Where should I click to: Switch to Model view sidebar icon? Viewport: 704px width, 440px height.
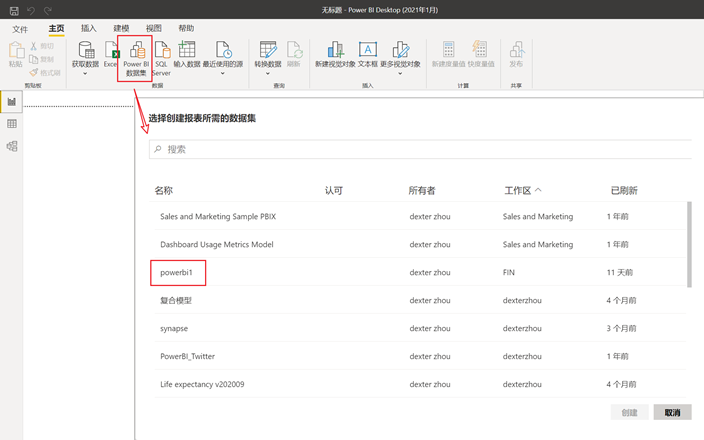(12, 146)
